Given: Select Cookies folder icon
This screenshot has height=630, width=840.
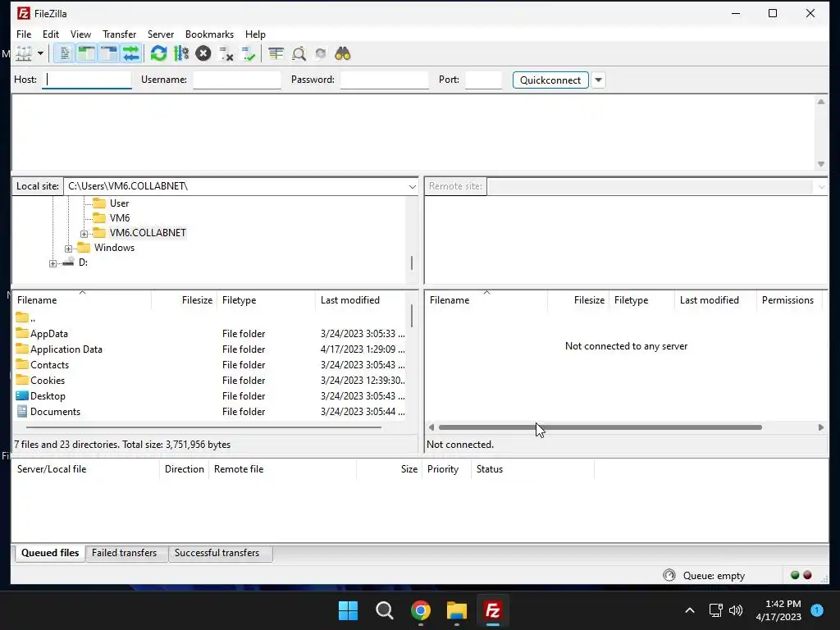Looking at the screenshot, I should 22,380.
